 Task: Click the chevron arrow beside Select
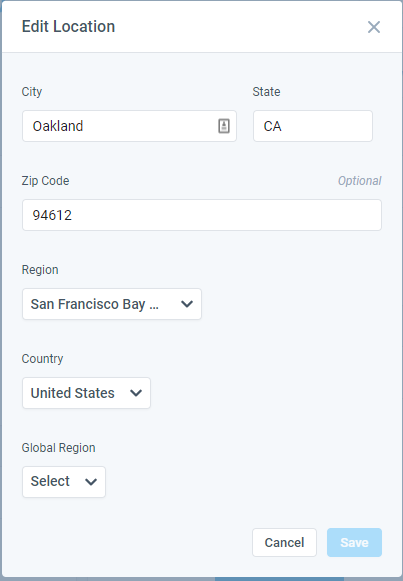91,482
